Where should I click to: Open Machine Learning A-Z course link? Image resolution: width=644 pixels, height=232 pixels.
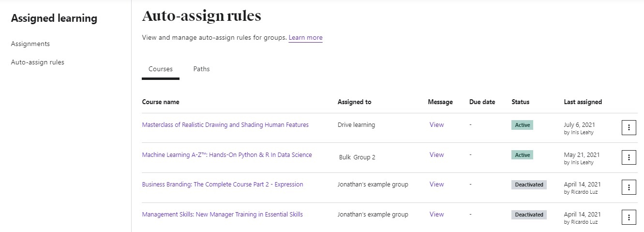point(227,155)
